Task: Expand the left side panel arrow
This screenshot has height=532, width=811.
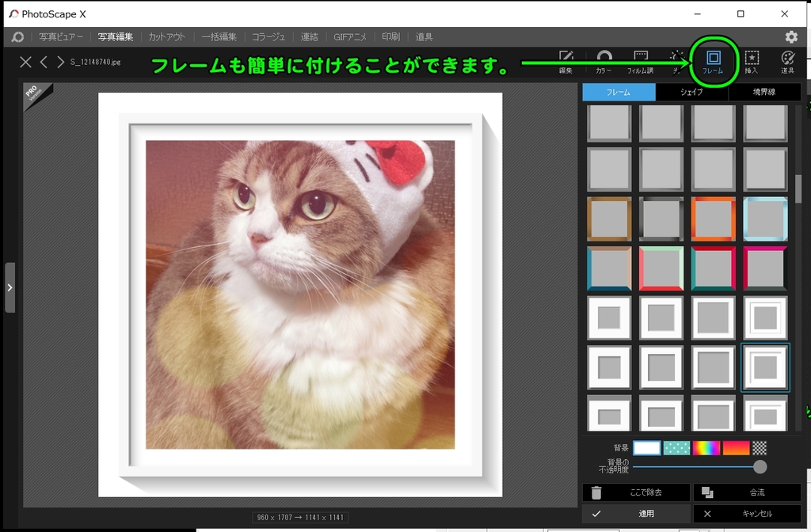Action: tap(10, 287)
